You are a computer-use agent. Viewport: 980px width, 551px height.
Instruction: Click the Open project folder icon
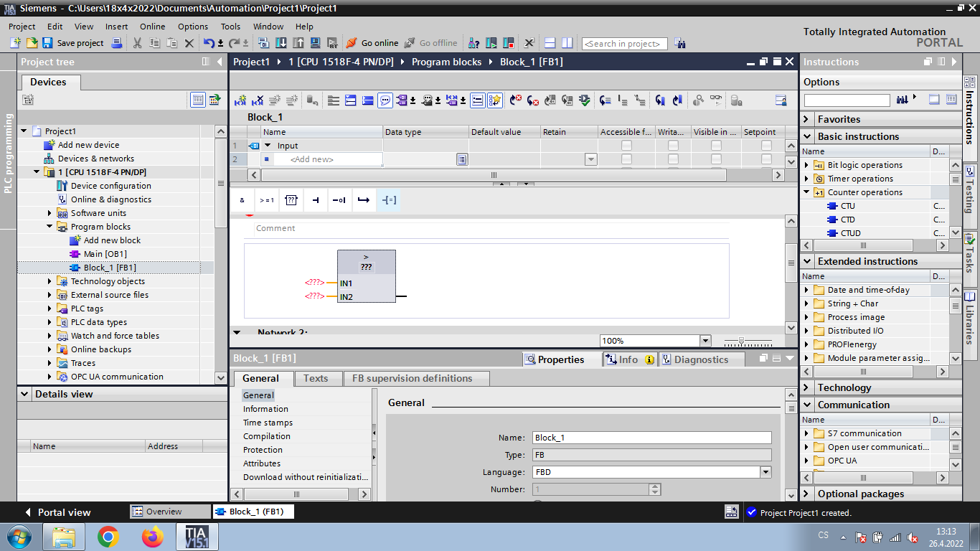pyautogui.click(x=32, y=43)
